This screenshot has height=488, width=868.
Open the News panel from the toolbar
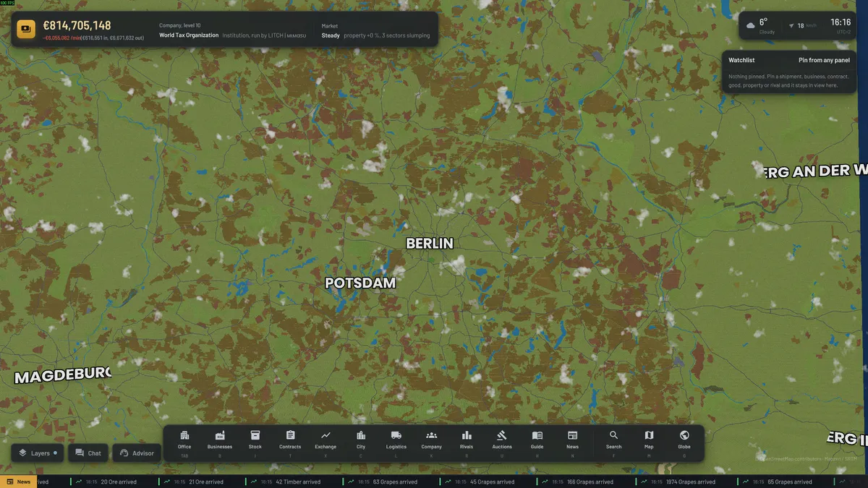click(573, 442)
